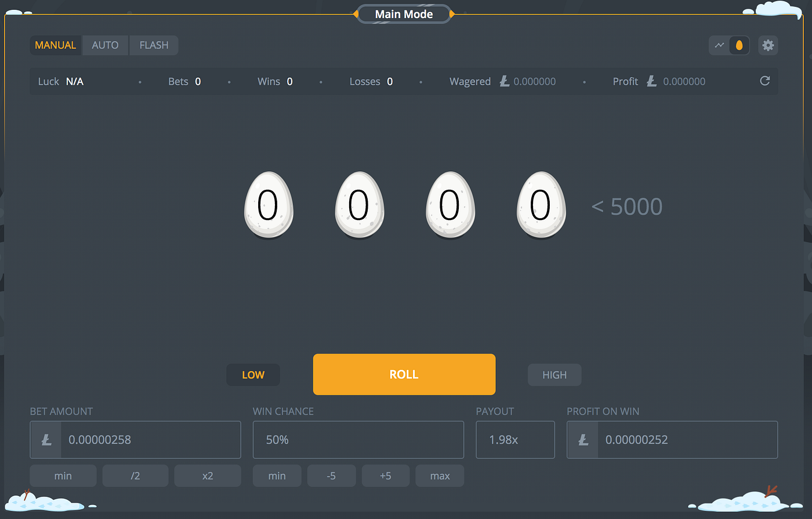812x519 pixels.
Task: Click the first egg showing zero
Action: (269, 206)
